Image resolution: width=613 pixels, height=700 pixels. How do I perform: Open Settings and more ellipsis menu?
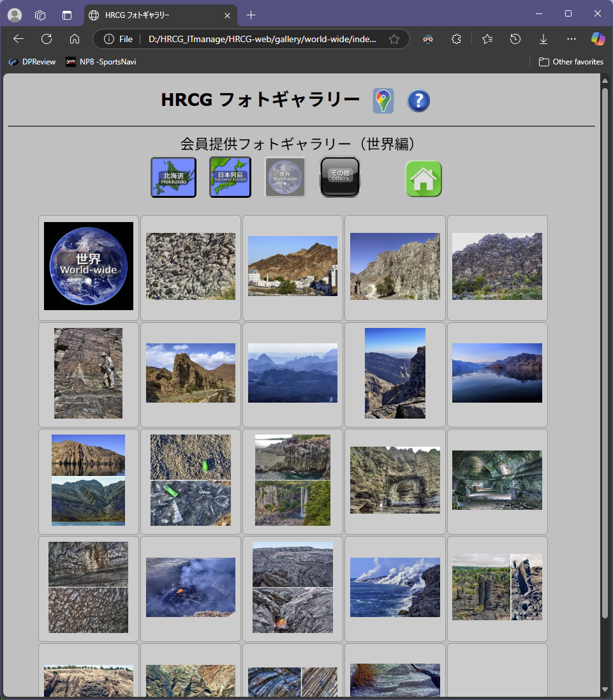pyautogui.click(x=572, y=40)
